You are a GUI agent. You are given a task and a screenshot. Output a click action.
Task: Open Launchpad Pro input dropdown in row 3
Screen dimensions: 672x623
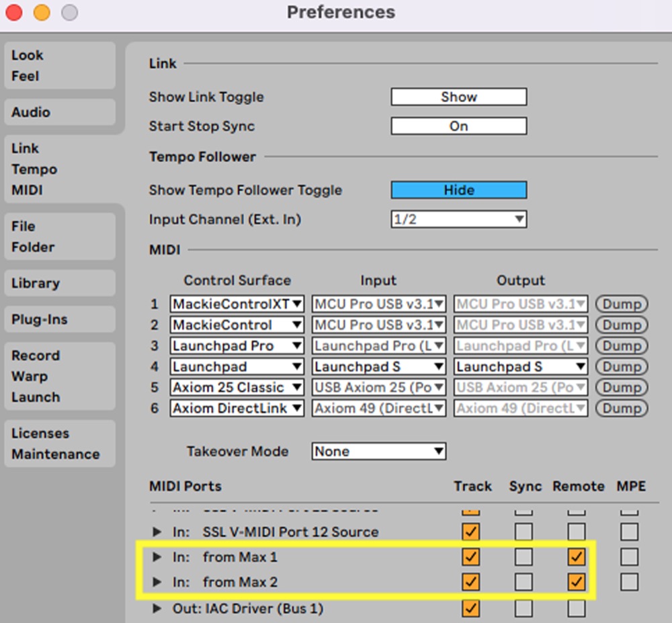(x=379, y=345)
